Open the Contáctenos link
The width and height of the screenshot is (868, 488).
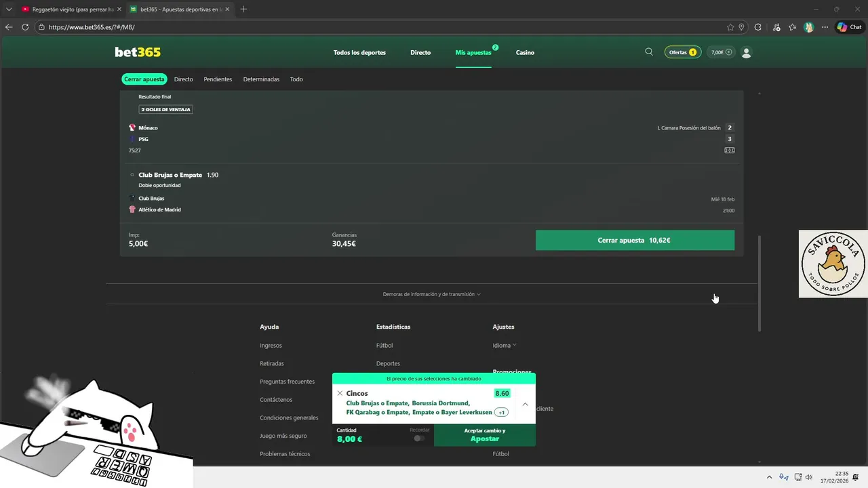[x=276, y=400]
